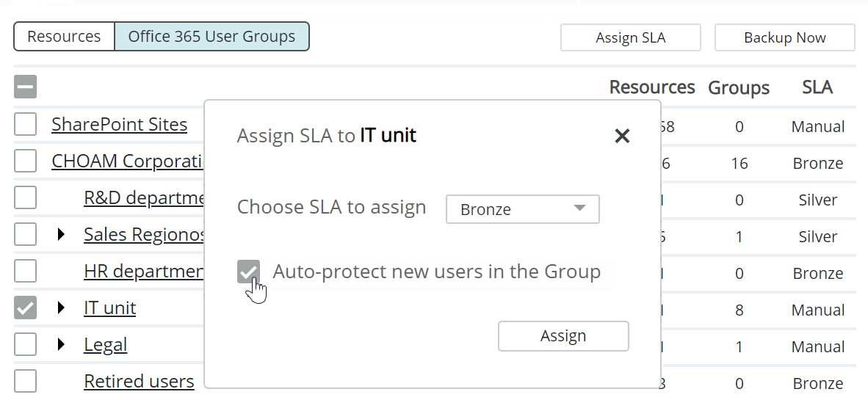The height and width of the screenshot is (411, 868).
Task: Expand the Sales Regionos group
Action: pyautogui.click(x=62, y=235)
